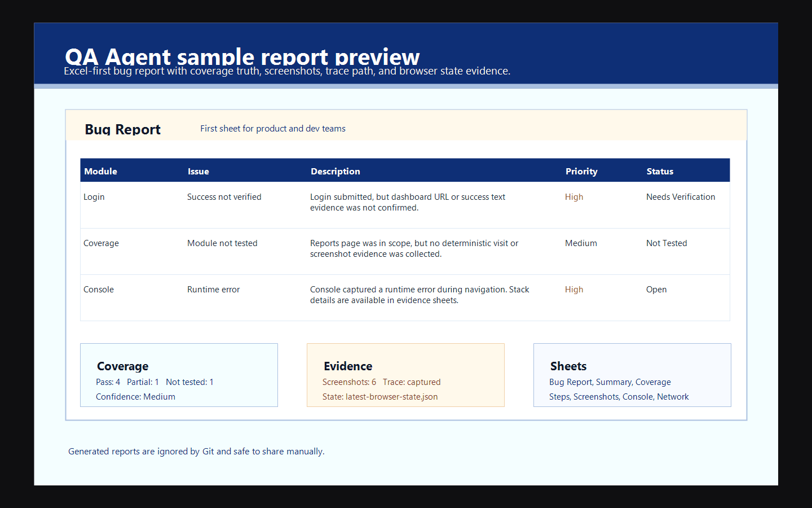Click 'Screenshots: 6' in the Evidence card

coord(349,382)
